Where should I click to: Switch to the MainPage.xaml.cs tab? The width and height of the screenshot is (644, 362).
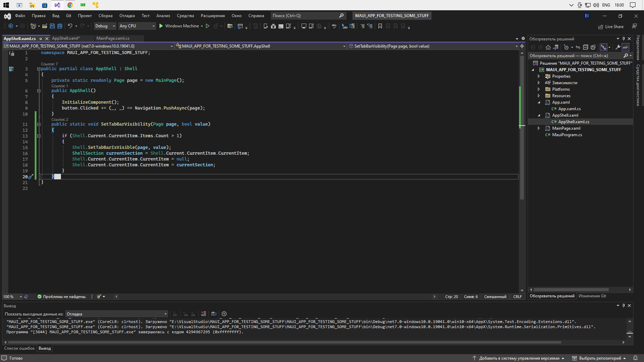[113, 38]
